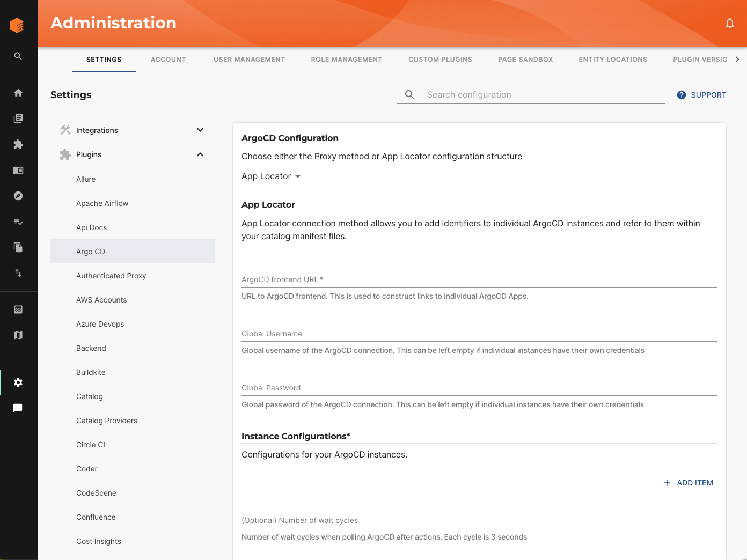747x560 pixels.
Task: Focus the ArgoCD frontend URL field
Action: pos(479,279)
